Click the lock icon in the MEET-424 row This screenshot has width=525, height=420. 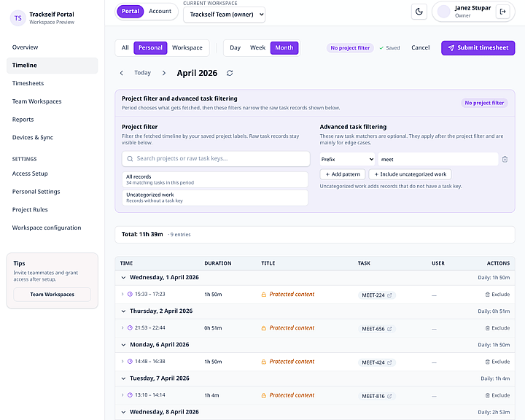[x=264, y=362]
